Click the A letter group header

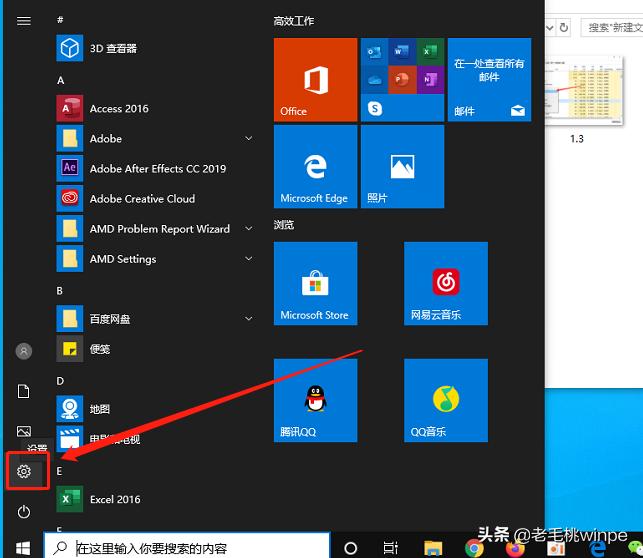pos(61,80)
